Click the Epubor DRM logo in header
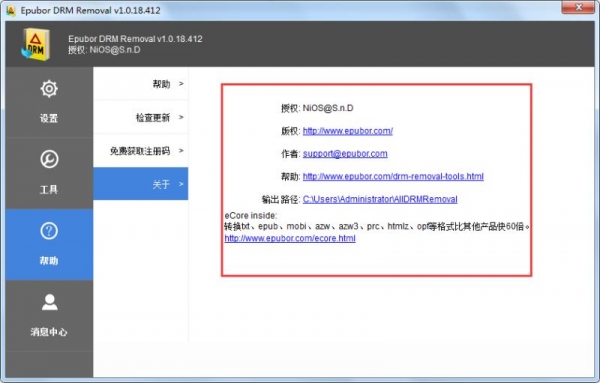Viewport: 600px width, 383px height. pyautogui.click(x=36, y=44)
